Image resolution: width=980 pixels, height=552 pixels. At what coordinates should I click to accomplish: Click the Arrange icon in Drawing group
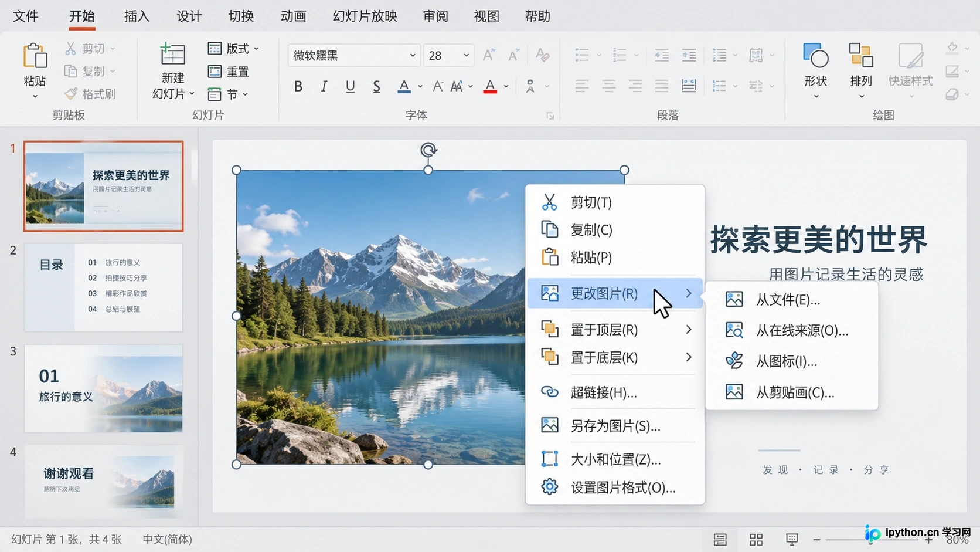pyautogui.click(x=861, y=55)
